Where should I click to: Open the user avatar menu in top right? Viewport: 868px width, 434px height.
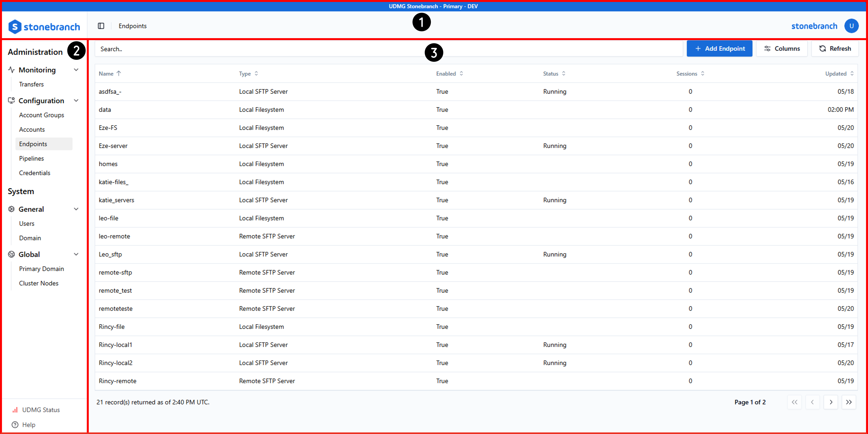tap(851, 26)
